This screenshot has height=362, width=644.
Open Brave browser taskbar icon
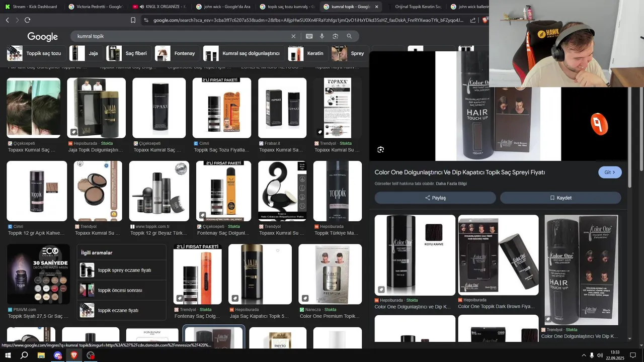point(74,355)
